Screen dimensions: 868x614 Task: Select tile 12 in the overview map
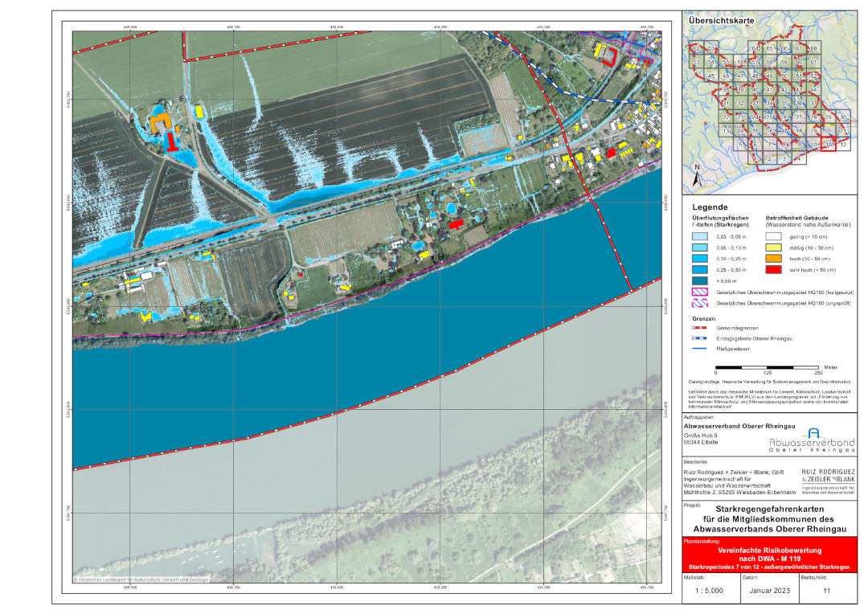pyautogui.click(x=842, y=144)
